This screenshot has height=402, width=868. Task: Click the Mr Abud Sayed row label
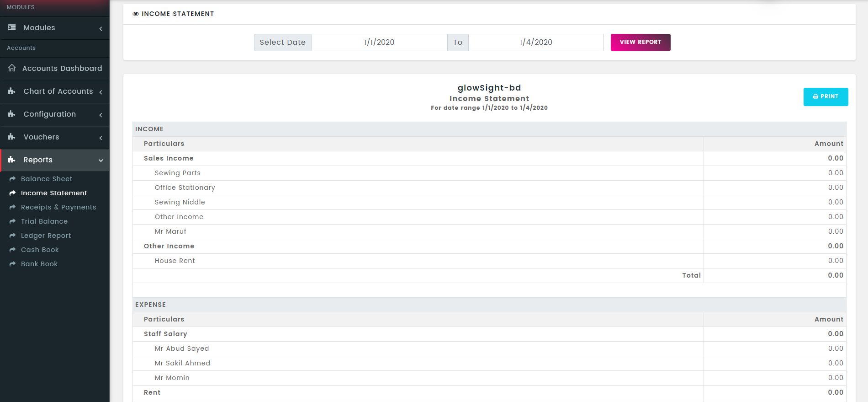pyautogui.click(x=182, y=348)
